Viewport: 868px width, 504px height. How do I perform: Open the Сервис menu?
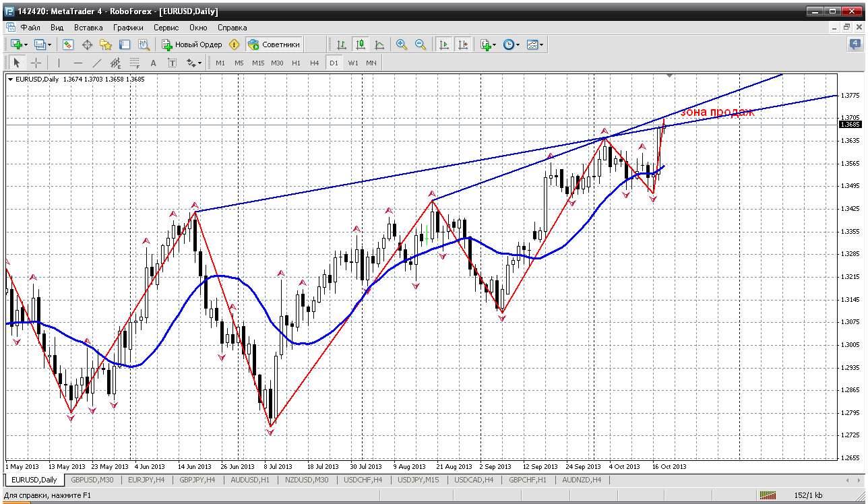point(166,28)
